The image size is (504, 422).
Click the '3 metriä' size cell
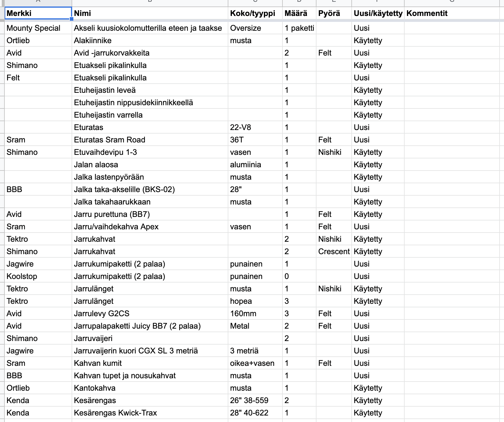tap(255, 351)
